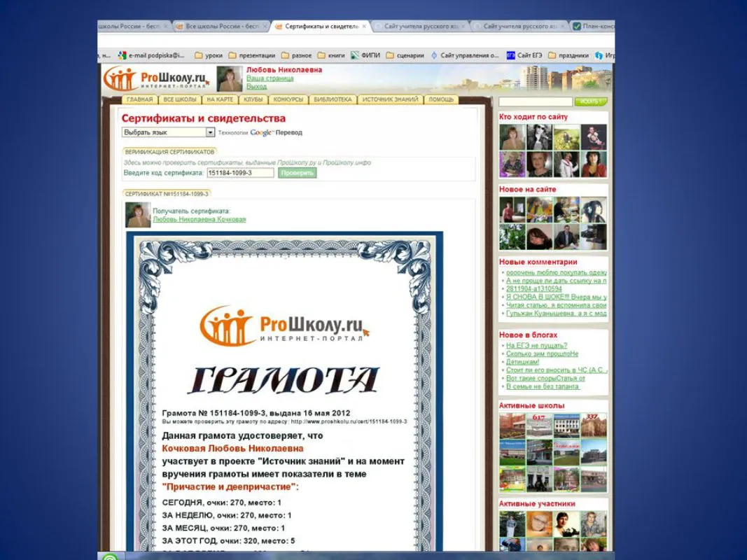This screenshot has width=747, height=560.
Task: Click the 'Любовь Николаевна Кочковая' recipient link
Action: coord(199,219)
